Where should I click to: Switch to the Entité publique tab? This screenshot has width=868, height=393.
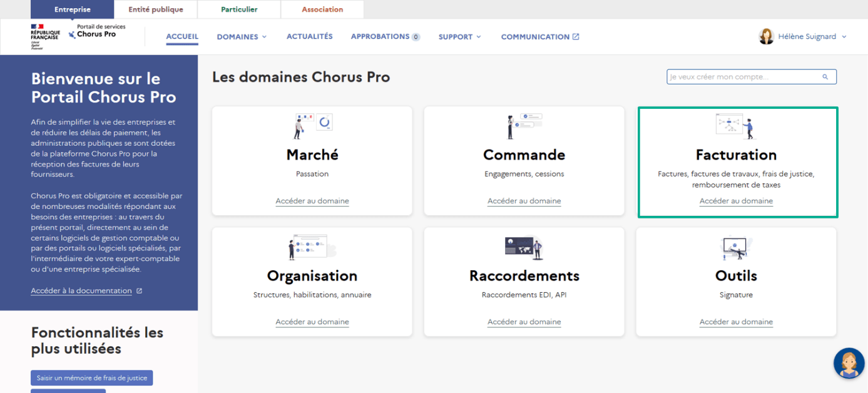point(156,9)
